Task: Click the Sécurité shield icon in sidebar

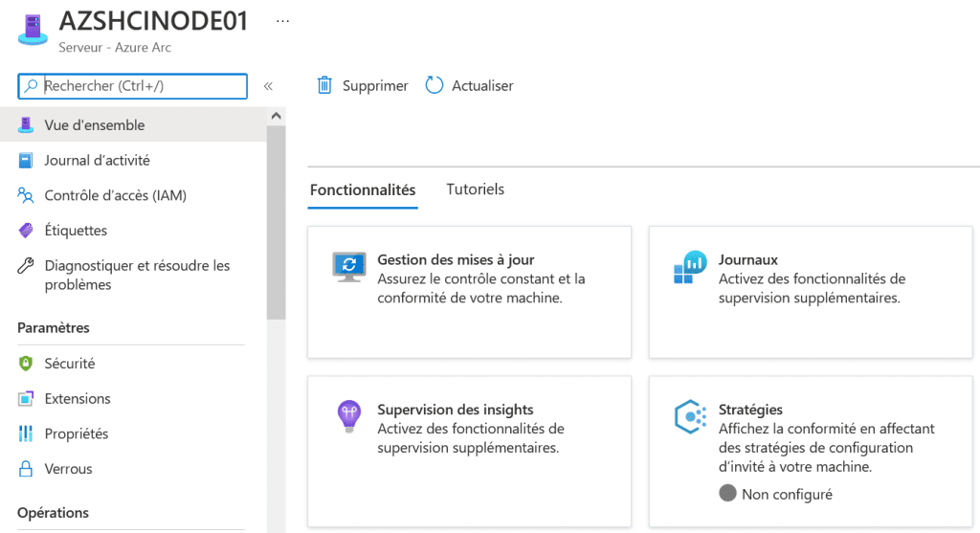Action: [26, 364]
